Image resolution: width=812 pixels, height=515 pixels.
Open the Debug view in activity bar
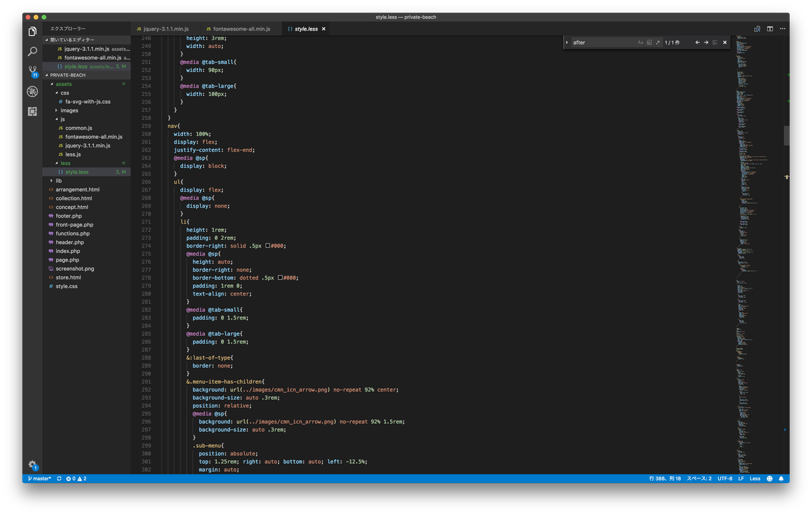[x=32, y=91]
